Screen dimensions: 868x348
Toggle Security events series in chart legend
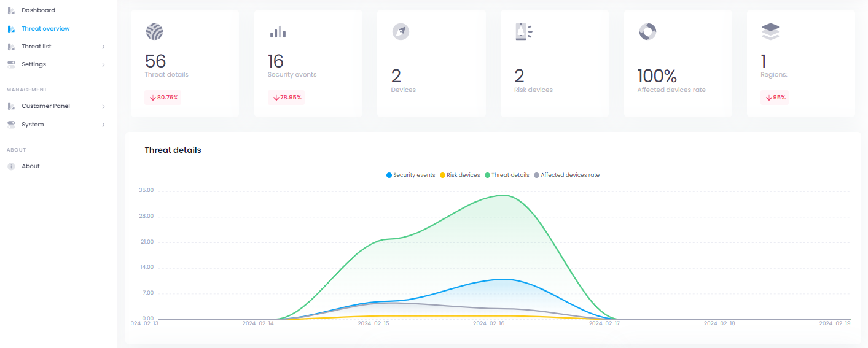click(410, 175)
